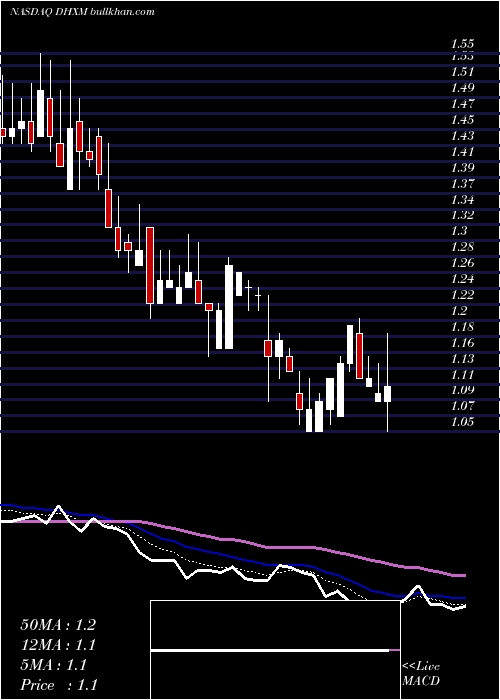Click the 1.49 price level label
The height and width of the screenshot is (700, 500).
[x=462, y=88]
